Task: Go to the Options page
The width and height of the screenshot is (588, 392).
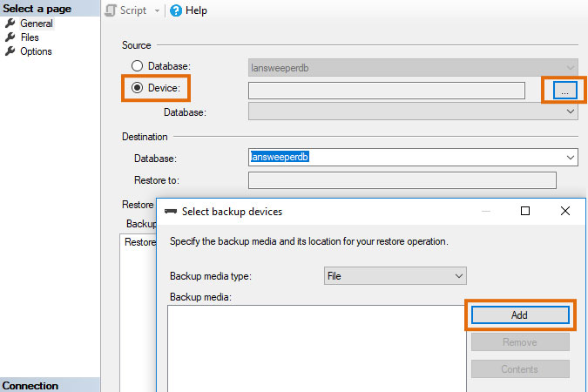Action: pyautogui.click(x=36, y=51)
